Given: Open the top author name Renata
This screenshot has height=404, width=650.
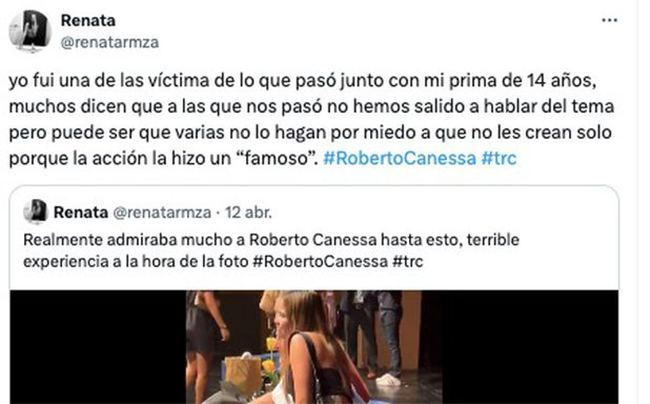Looking at the screenshot, I should point(88,20).
